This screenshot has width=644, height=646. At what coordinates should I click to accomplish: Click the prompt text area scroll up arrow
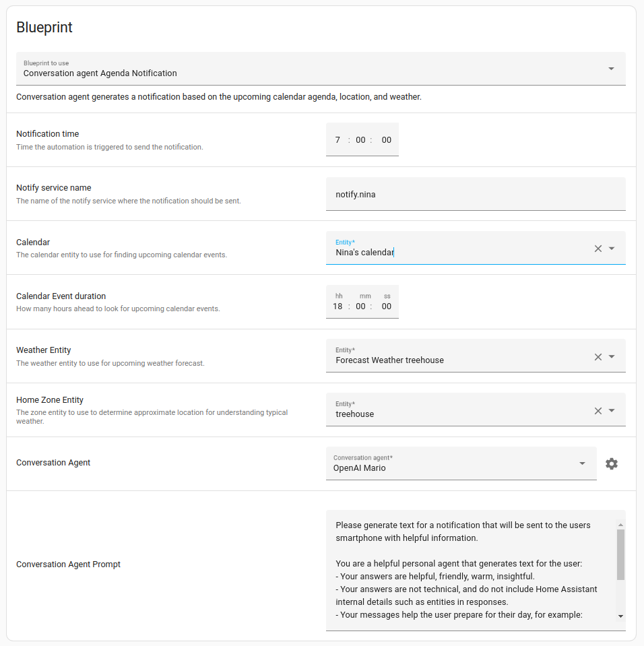click(x=620, y=525)
